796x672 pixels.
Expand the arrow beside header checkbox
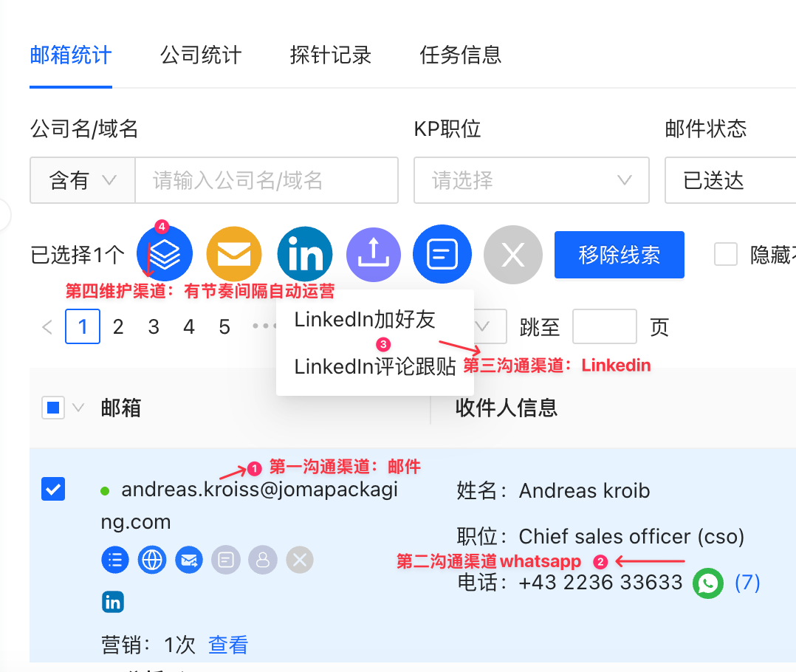pos(78,408)
